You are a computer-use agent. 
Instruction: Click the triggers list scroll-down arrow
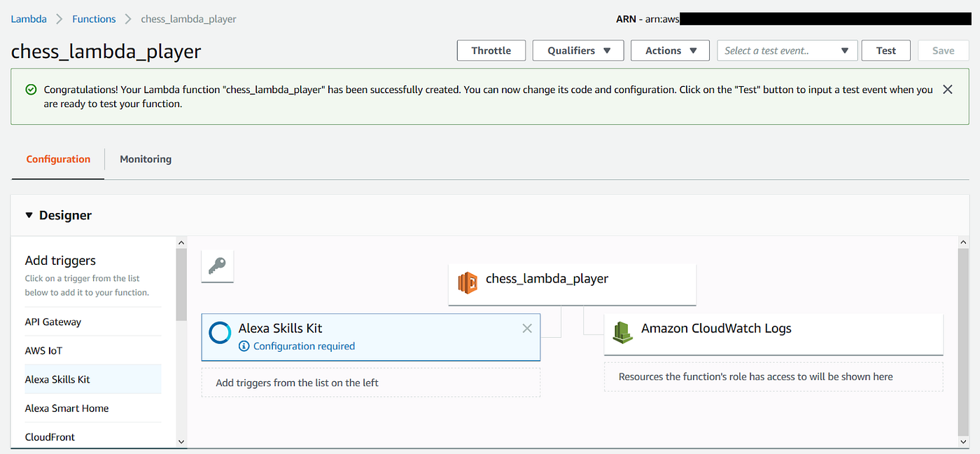tap(181, 441)
